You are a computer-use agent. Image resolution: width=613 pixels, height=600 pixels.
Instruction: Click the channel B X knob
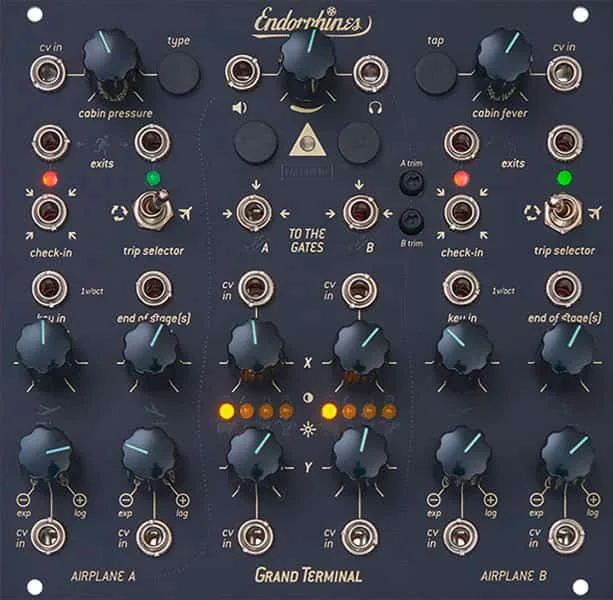360,348
